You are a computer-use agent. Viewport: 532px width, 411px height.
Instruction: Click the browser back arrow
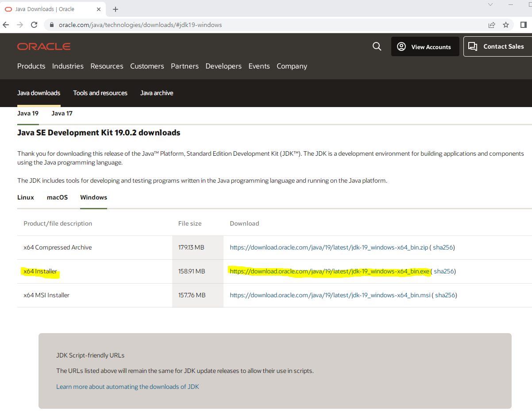coord(6,25)
